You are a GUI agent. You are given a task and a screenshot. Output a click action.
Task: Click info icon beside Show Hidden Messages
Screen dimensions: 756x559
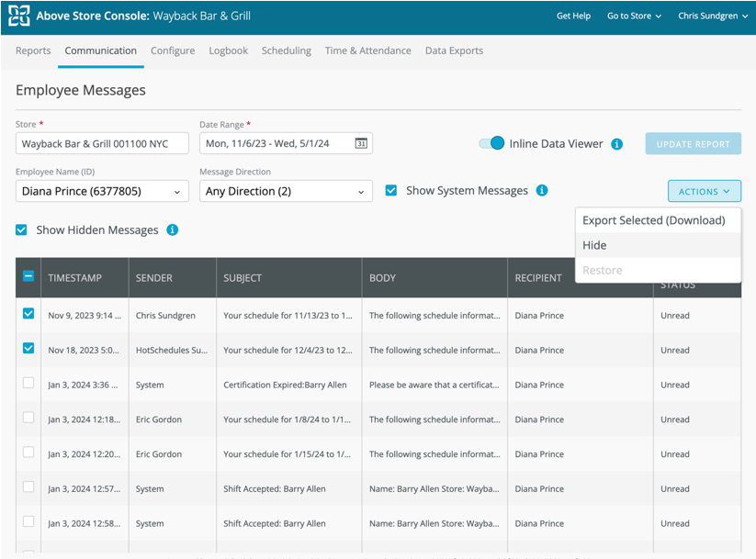coord(172,229)
